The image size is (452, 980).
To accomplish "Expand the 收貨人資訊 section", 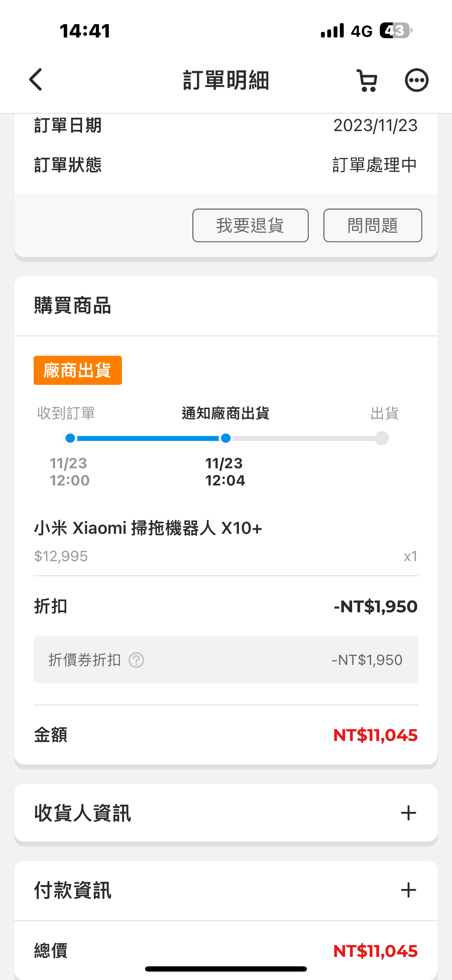I will pyautogui.click(x=408, y=813).
